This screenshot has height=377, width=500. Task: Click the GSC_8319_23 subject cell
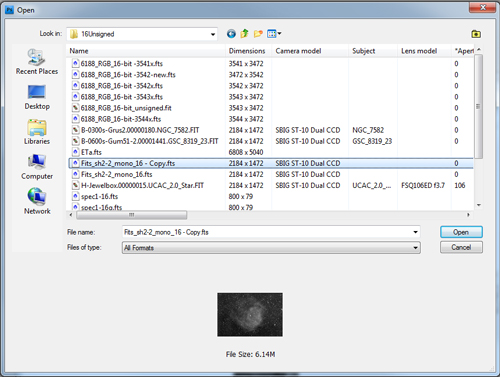pos(372,141)
